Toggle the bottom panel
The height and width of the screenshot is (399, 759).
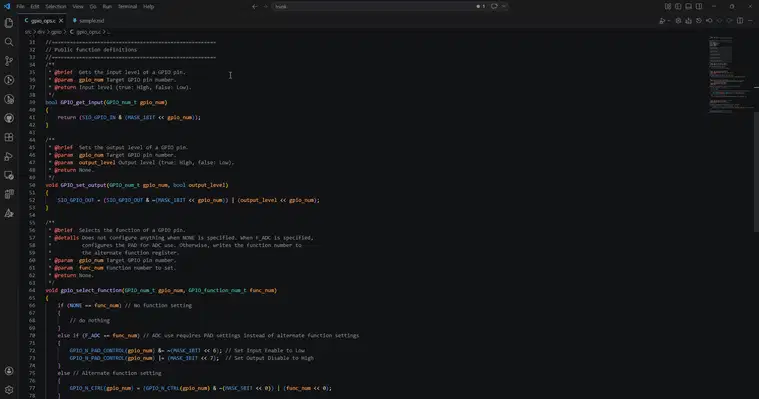click(688, 6)
